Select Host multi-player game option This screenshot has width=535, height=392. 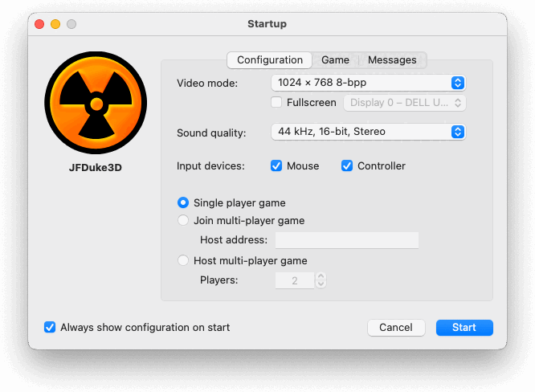coord(183,260)
